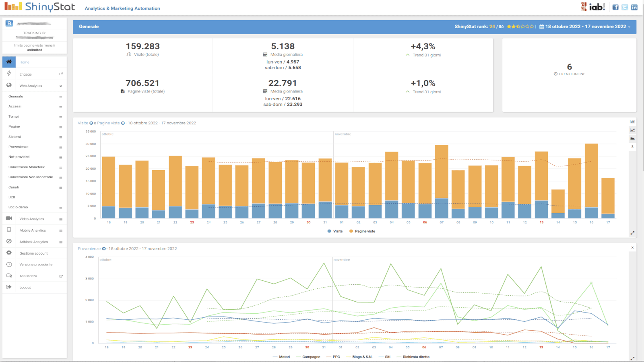The image size is (644, 362).
Task: Open the LinkedIn icon in header
Action: pyautogui.click(x=634, y=7)
